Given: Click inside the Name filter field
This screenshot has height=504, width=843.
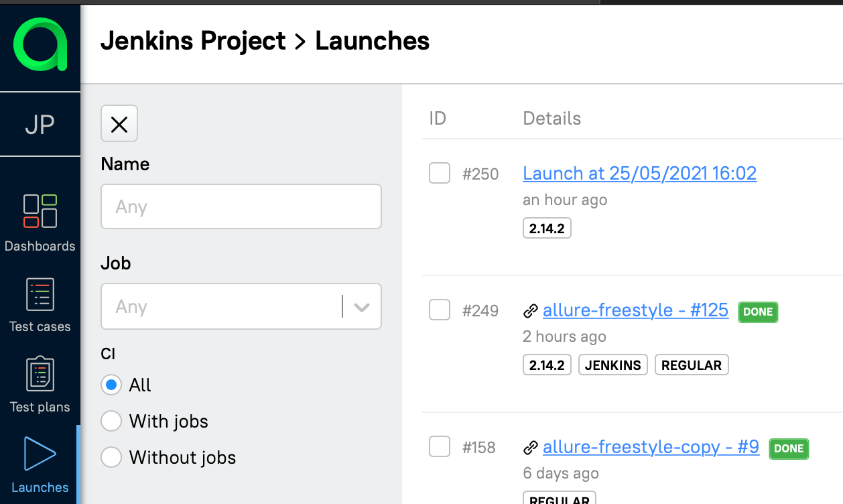Looking at the screenshot, I should click(x=241, y=206).
